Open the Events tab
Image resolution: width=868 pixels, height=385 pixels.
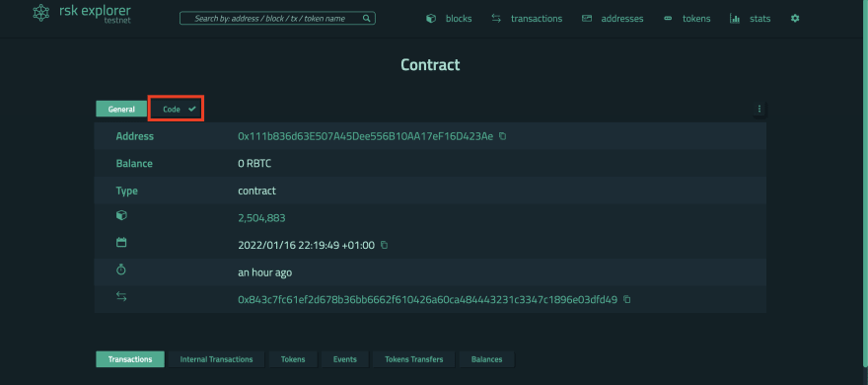pos(345,359)
